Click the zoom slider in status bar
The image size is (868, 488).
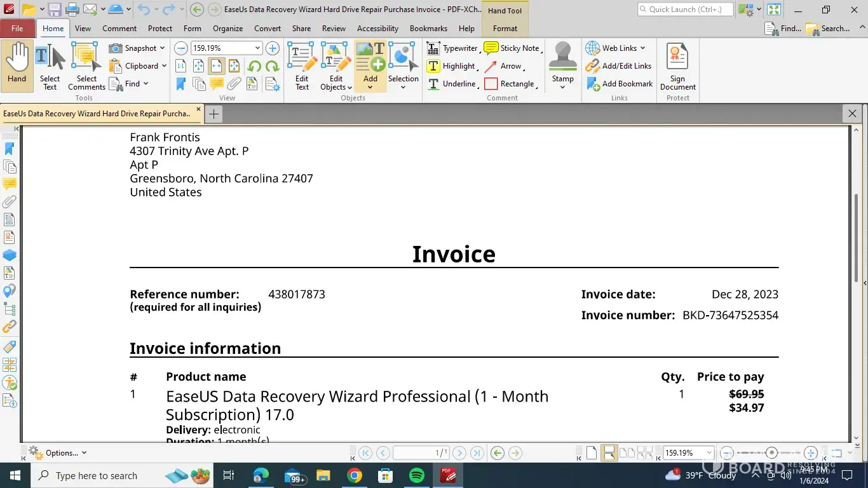coord(771,453)
